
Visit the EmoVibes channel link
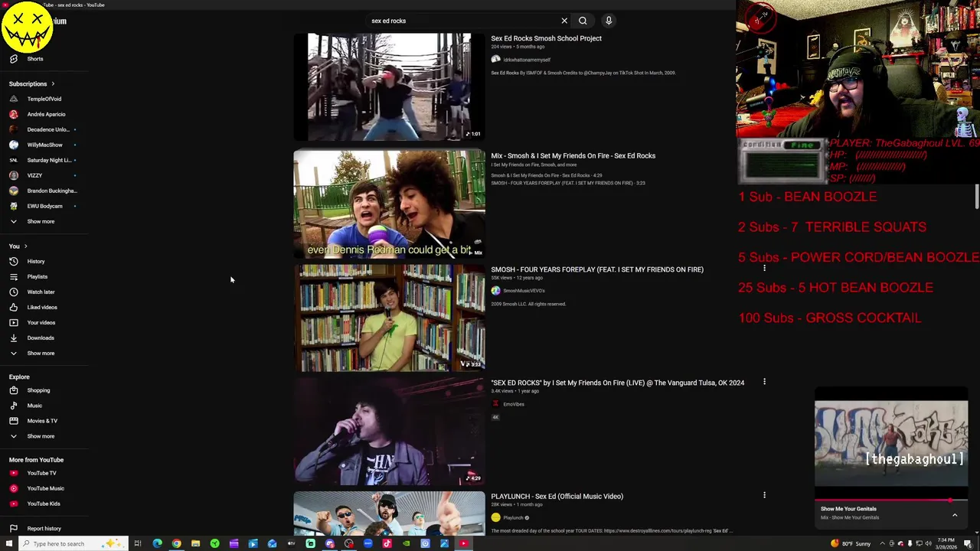coord(514,404)
